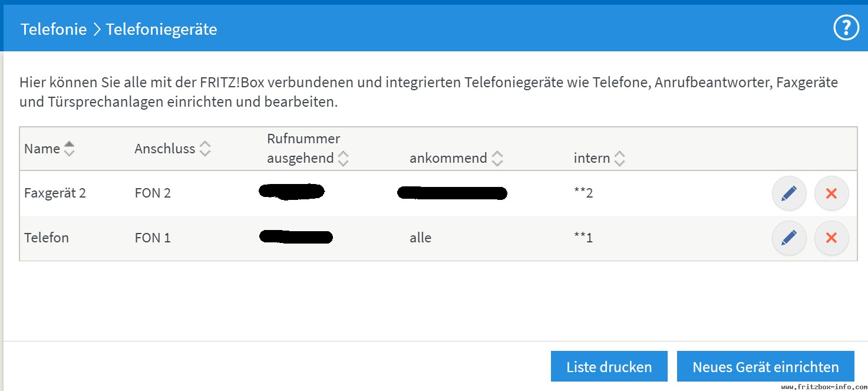This screenshot has height=391, width=868.
Task: Select the Telefon name cell
Action: (47, 238)
